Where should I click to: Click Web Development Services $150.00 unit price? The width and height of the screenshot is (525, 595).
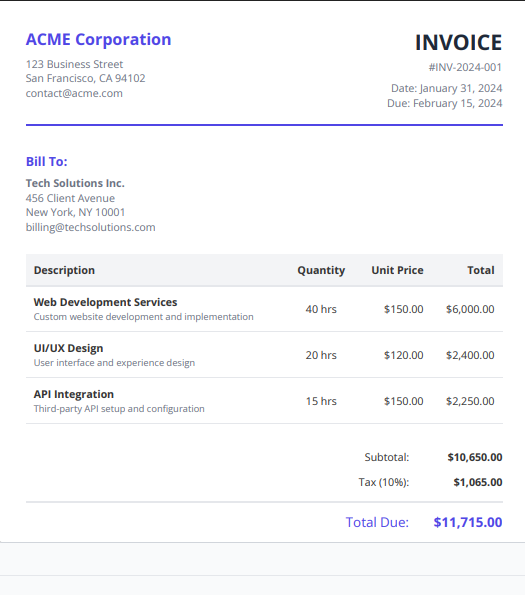click(x=404, y=309)
